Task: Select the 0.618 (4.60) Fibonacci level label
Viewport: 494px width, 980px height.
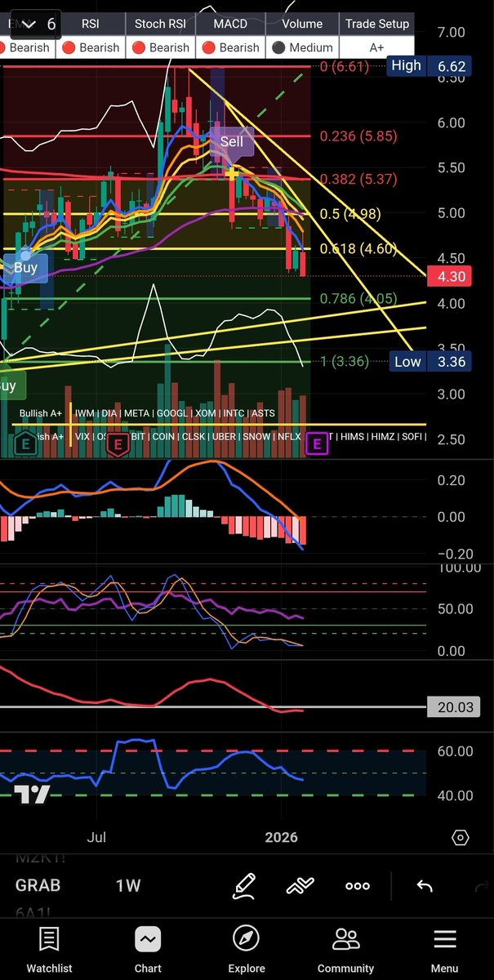Action: pos(360,248)
